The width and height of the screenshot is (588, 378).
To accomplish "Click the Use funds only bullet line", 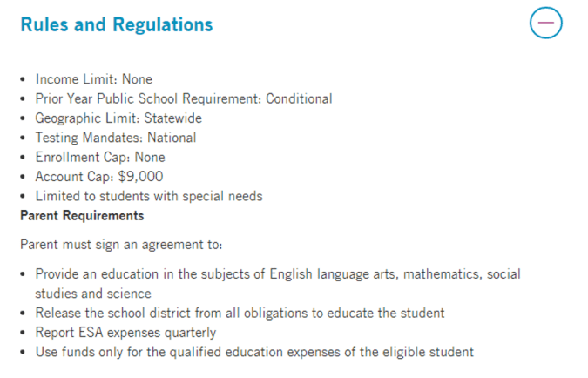I will (254, 352).
